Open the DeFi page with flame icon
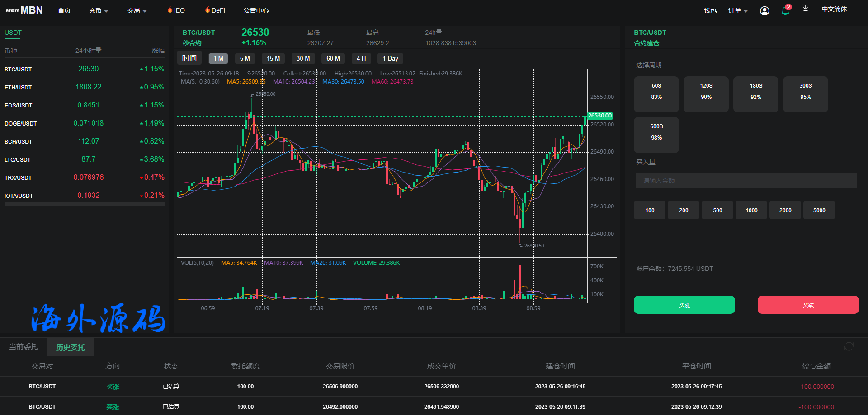This screenshot has width=868, height=415. pos(215,10)
